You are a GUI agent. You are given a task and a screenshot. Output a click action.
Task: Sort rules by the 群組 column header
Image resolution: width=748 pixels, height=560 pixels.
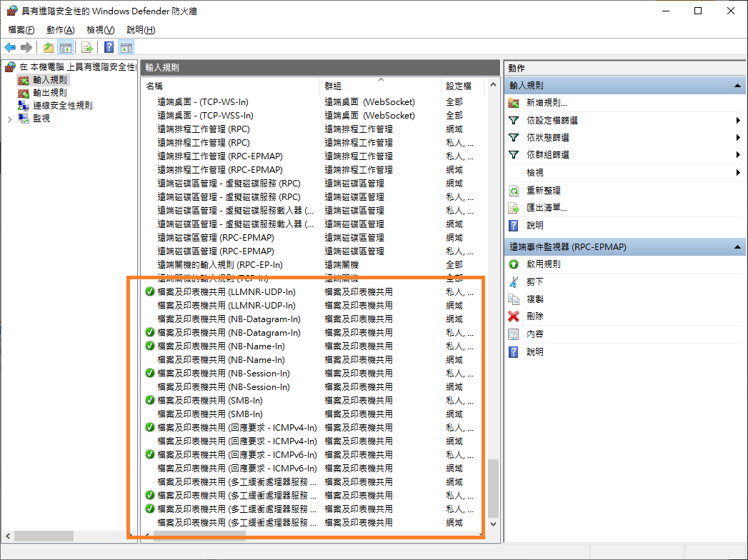381,86
